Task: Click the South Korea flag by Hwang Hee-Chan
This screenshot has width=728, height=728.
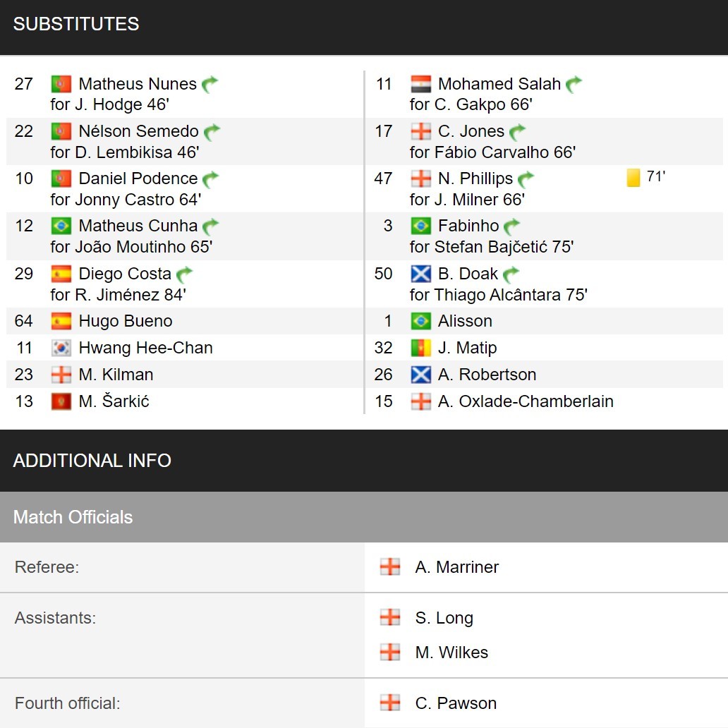Action: [61, 348]
